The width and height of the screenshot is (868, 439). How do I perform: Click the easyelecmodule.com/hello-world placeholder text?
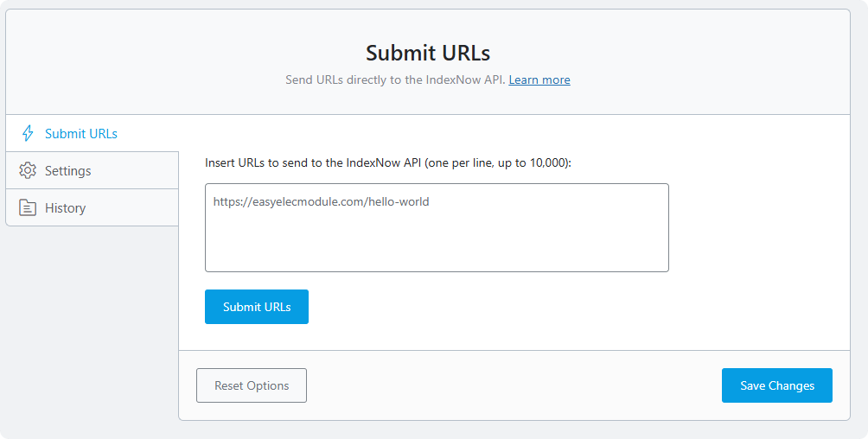point(321,201)
